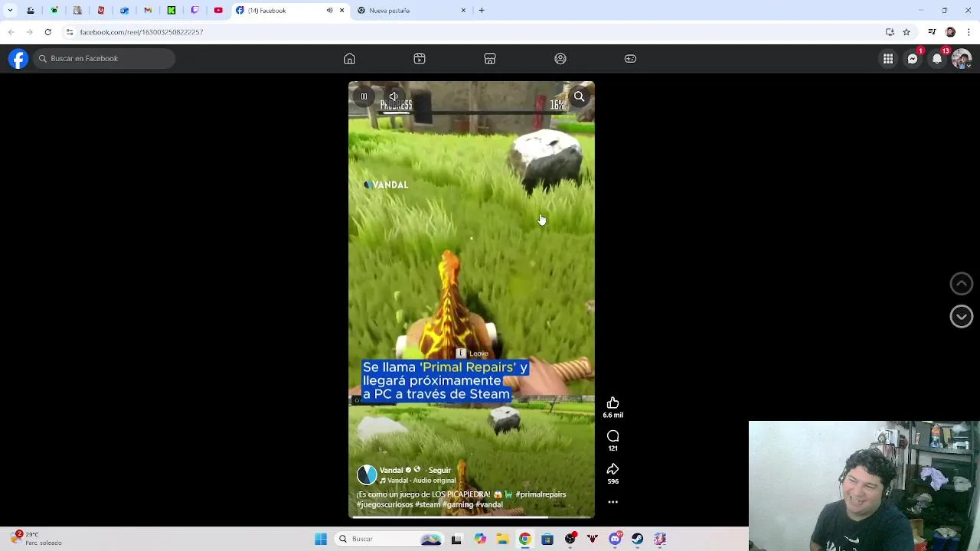This screenshot has height=551, width=980.
Task: Open the Vandal page name link
Action: [391, 470]
